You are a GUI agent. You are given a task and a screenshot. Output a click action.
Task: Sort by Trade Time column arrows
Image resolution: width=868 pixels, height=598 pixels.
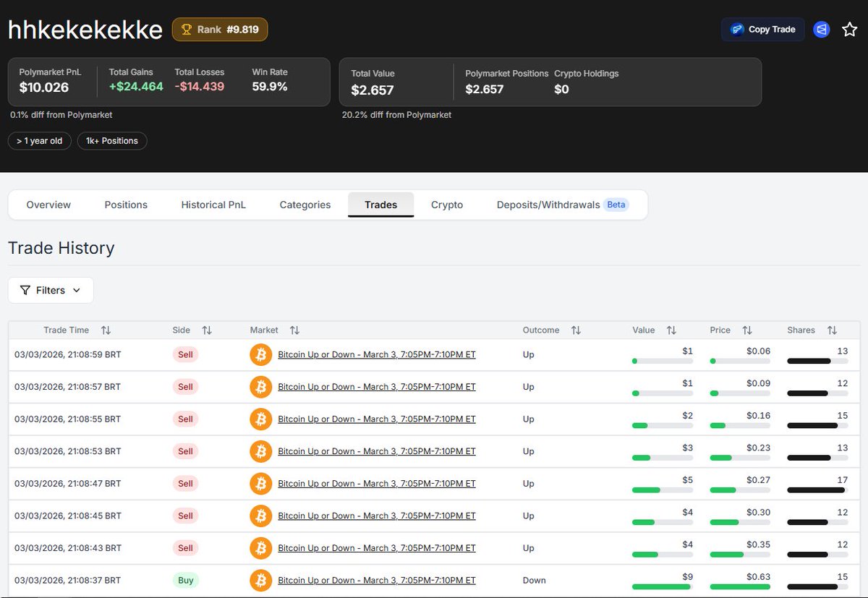tap(106, 330)
